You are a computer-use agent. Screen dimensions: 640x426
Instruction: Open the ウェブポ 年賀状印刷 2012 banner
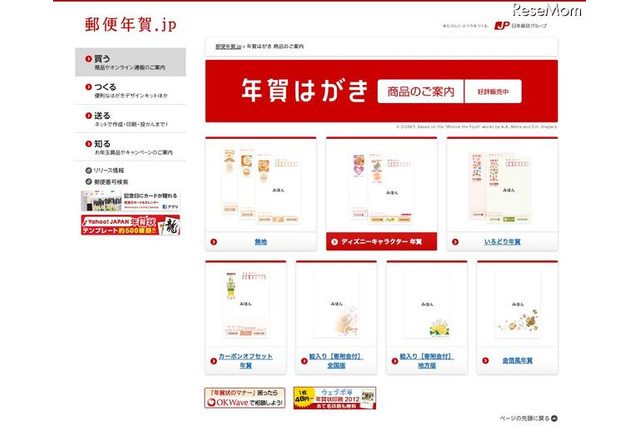coord(335,398)
